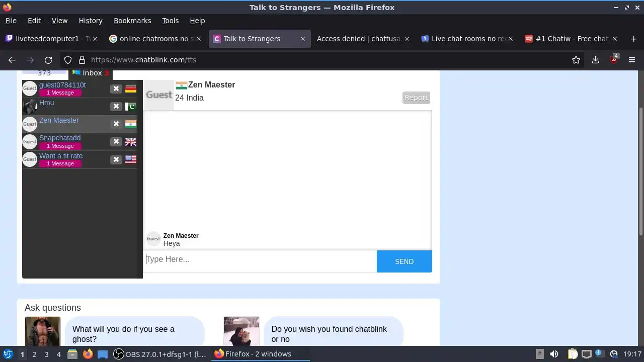Open a new tab with plus
Image resolution: width=644 pixels, height=362 pixels.
pyautogui.click(x=633, y=39)
